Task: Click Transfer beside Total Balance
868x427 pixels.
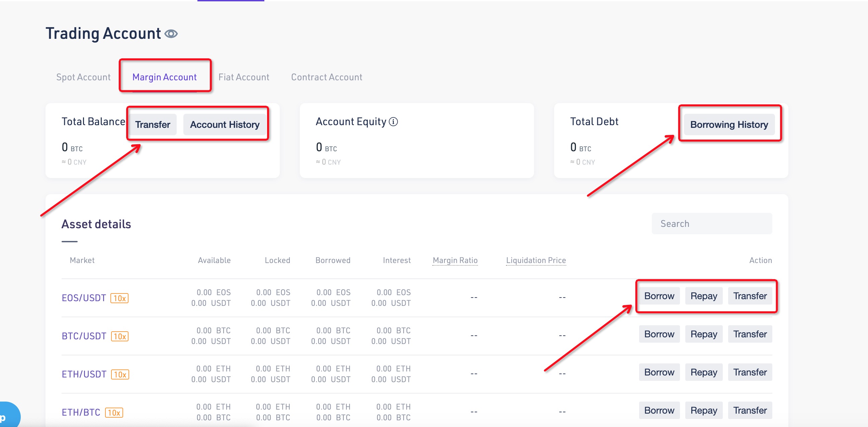Action: coord(153,125)
